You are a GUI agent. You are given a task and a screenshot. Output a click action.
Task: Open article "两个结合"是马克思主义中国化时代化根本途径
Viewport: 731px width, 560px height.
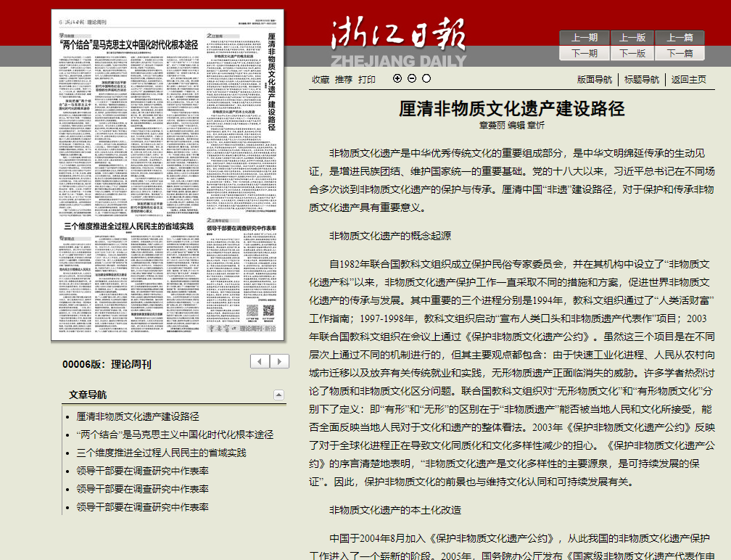click(x=175, y=435)
